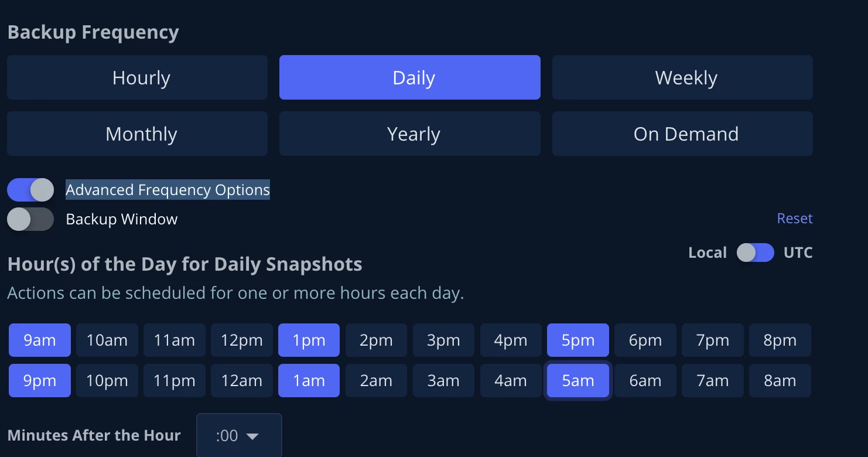Open the Minutes After the Hour dropdown

[239, 436]
